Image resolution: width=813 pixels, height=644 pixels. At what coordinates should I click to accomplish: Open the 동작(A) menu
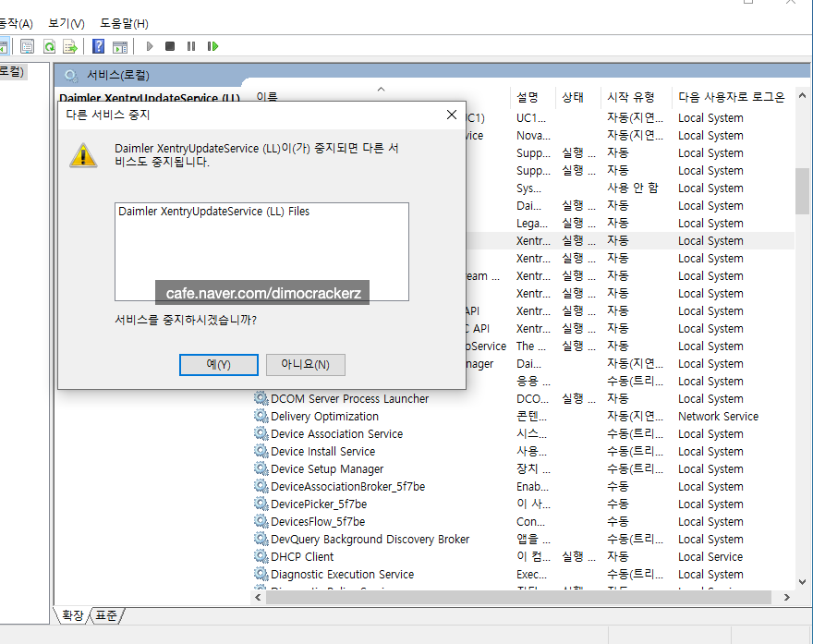[15, 23]
